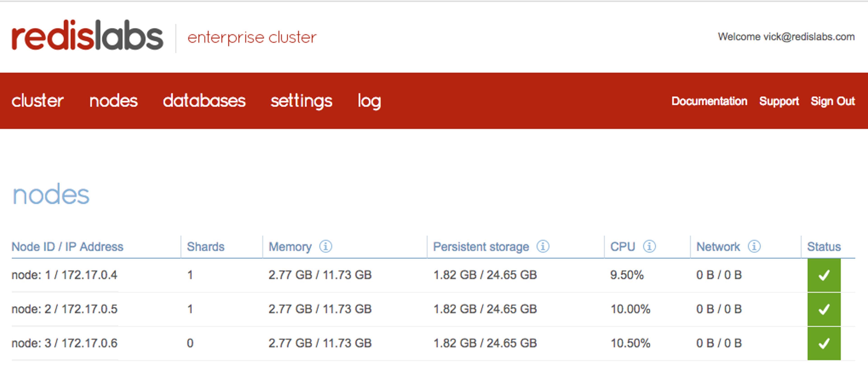The image size is (868, 366).
Task: Click the Support link
Action: tap(779, 101)
